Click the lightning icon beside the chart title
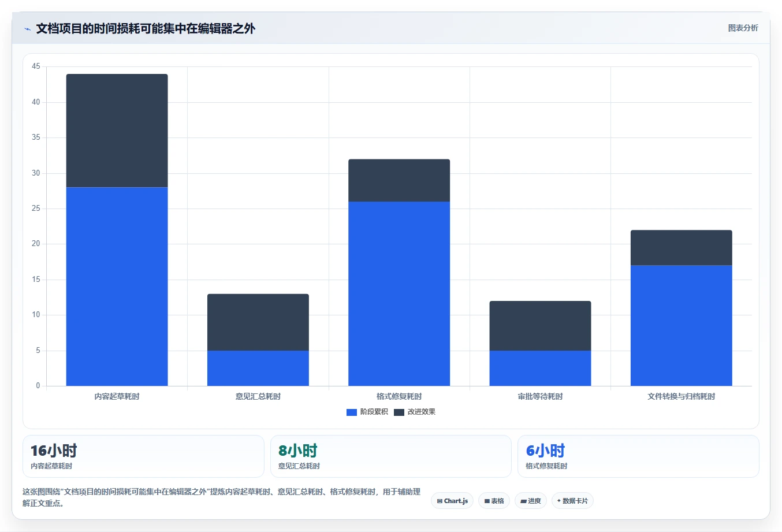 pos(27,29)
